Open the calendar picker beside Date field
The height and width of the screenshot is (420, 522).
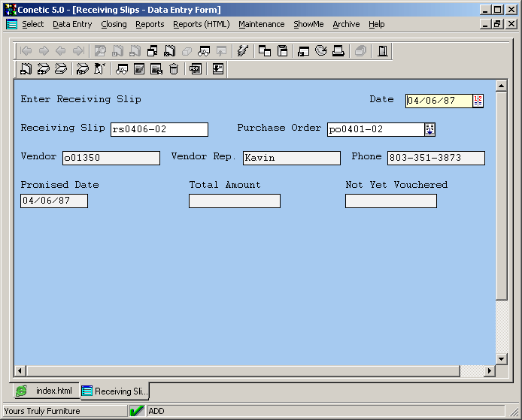(x=478, y=101)
